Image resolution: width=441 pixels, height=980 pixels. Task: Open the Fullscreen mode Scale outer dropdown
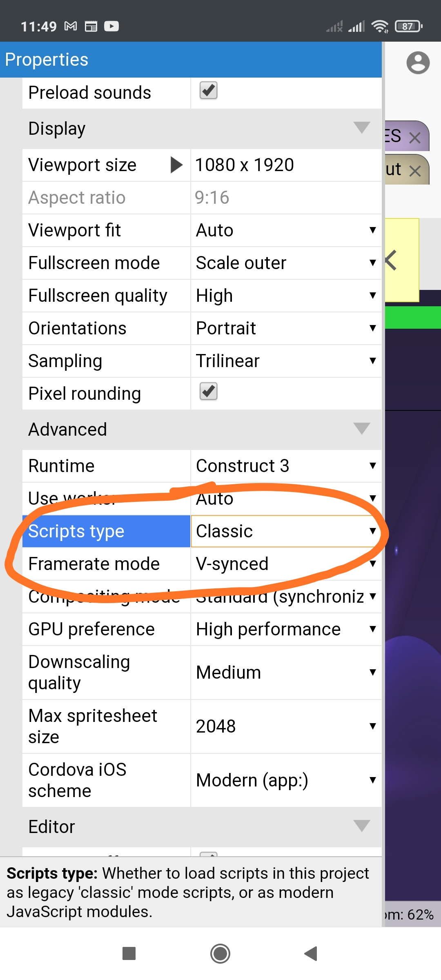point(286,263)
